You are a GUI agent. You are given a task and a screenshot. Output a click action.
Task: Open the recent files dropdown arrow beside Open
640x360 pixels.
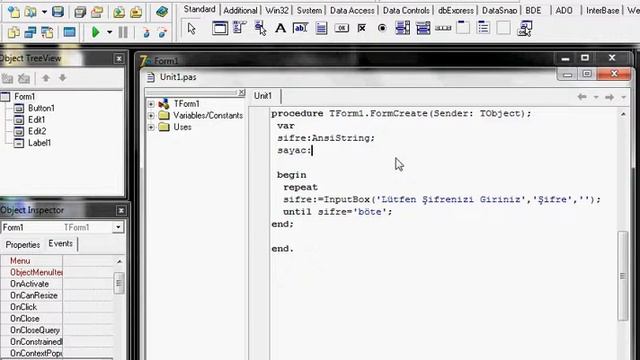[44, 12]
